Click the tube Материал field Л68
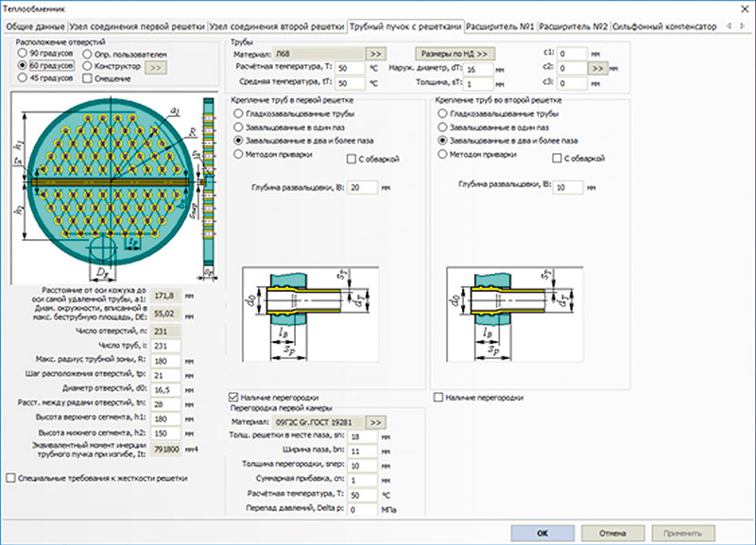 pyautogui.click(x=318, y=54)
